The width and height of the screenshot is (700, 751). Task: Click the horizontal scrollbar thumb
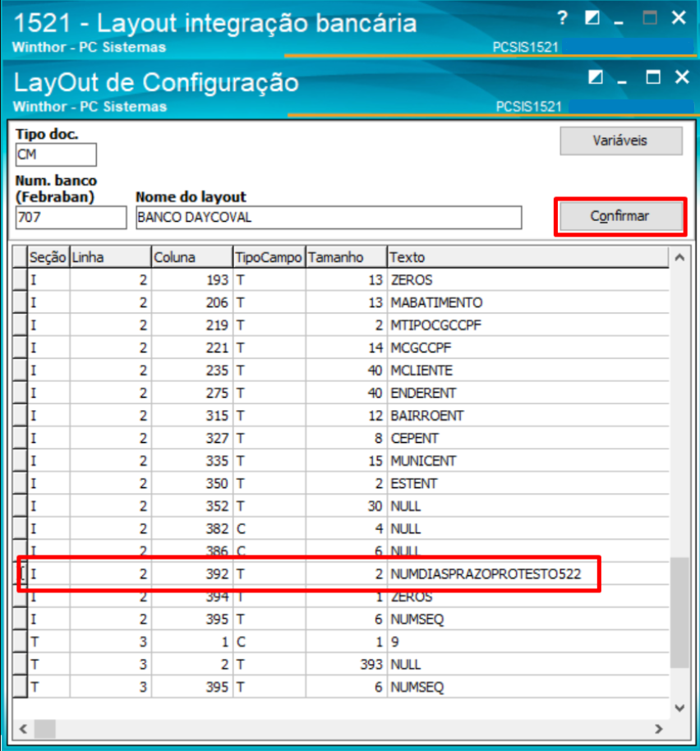pos(45,729)
